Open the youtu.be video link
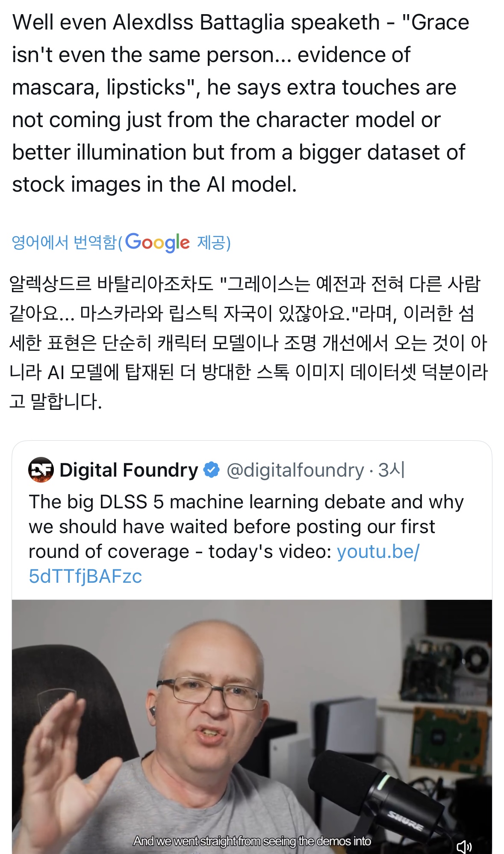 coord(378,552)
